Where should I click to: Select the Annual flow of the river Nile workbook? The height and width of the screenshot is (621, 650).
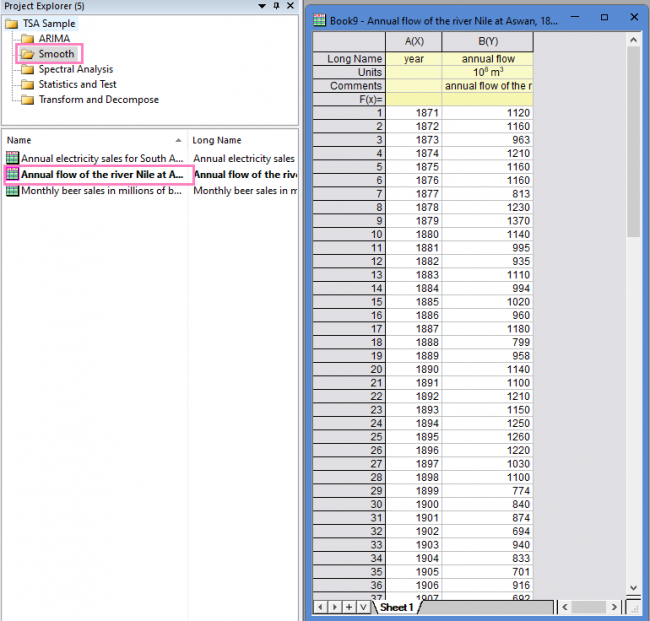coord(101,174)
